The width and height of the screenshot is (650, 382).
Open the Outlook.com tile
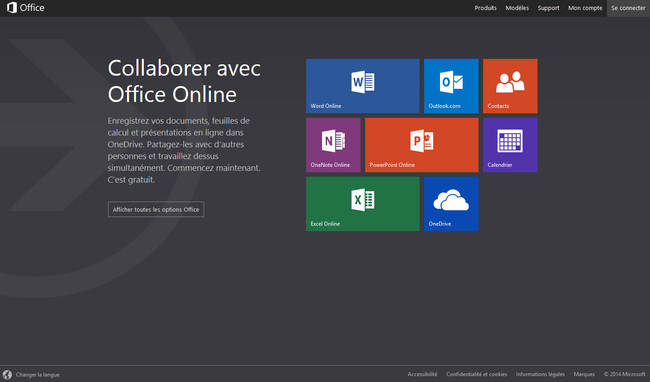point(451,86)
